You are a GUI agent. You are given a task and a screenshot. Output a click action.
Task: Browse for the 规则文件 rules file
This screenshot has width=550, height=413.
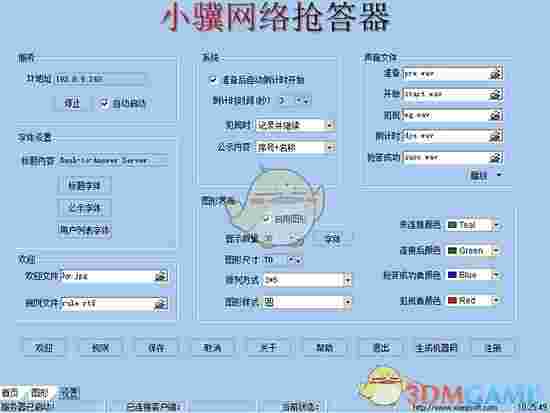(161, 304)
